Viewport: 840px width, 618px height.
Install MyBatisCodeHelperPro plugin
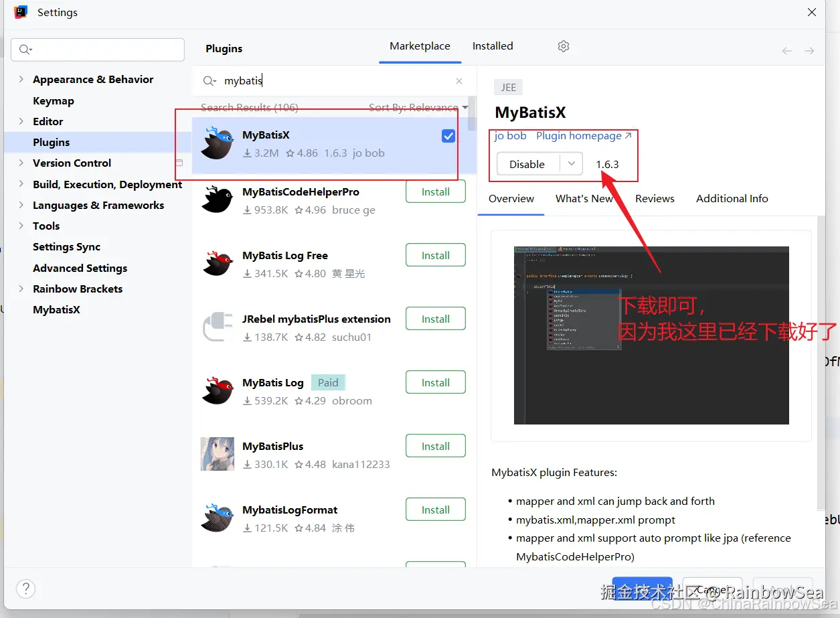(436, 191)
